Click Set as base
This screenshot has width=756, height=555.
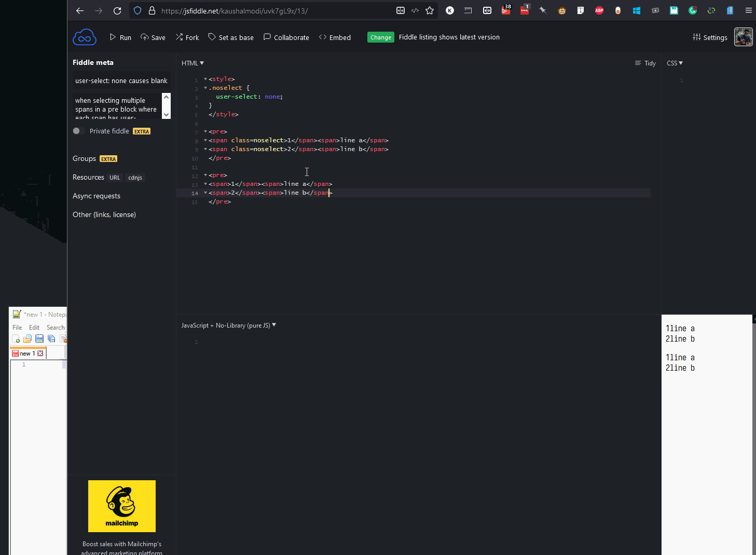[231, 37]
